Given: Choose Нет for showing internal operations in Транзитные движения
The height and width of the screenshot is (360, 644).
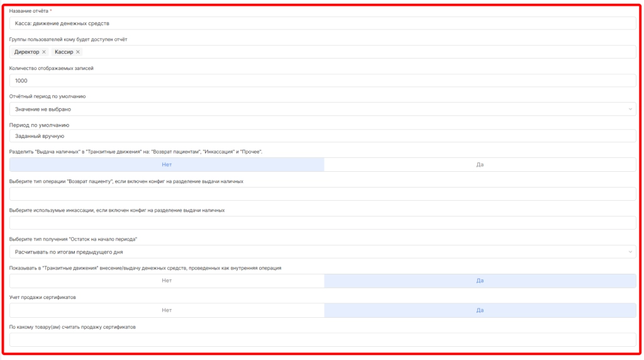Looking at the screenshot, I should point(167,281).
